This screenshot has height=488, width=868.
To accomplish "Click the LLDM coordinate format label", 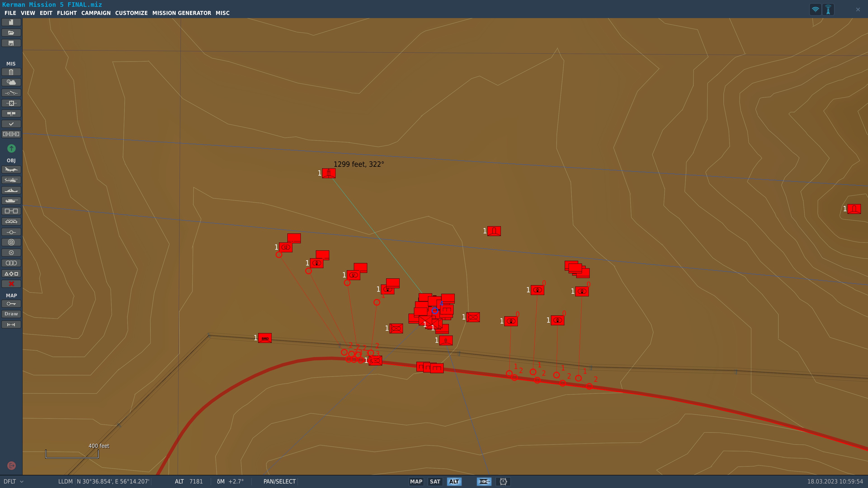I will (x=65, y=482).
